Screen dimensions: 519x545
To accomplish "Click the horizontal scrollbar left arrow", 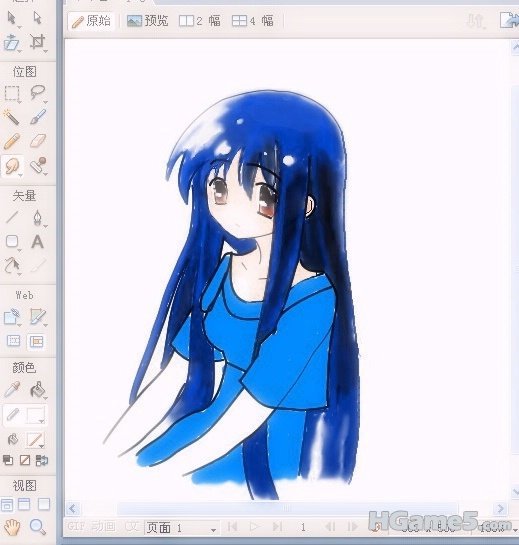I will (x=73, y=509).
